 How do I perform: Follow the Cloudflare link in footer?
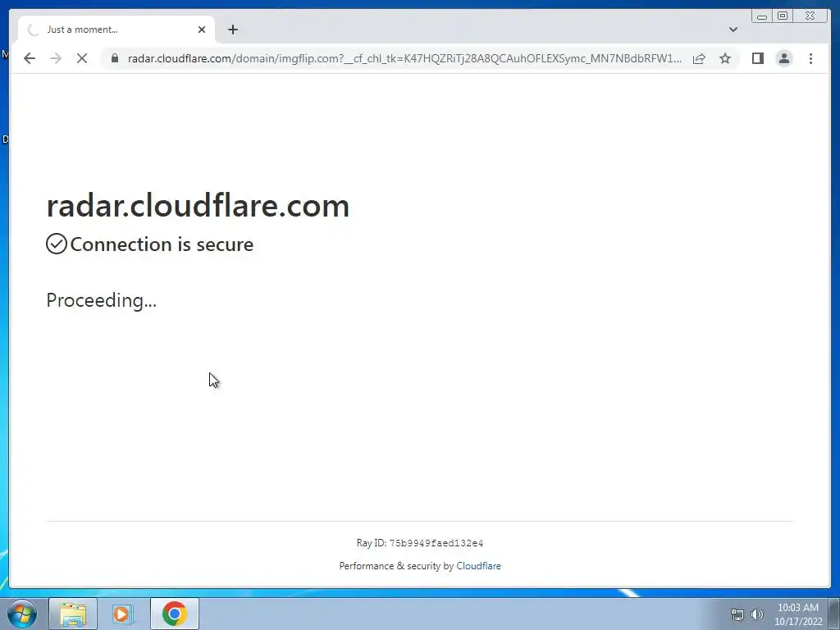tap(478, 566)
